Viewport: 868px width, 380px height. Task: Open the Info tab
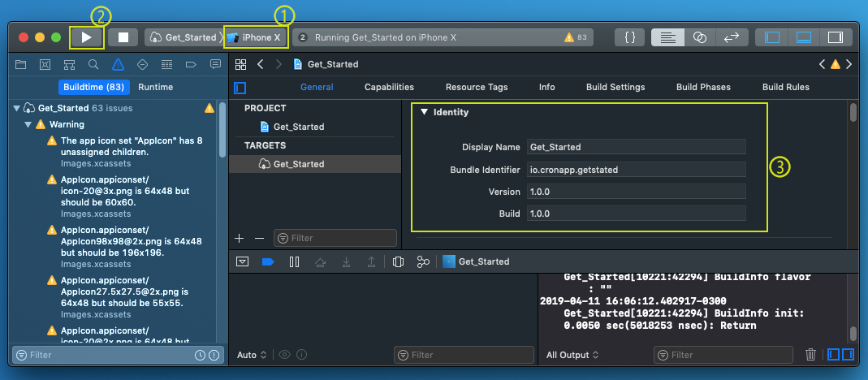(547, 87)
